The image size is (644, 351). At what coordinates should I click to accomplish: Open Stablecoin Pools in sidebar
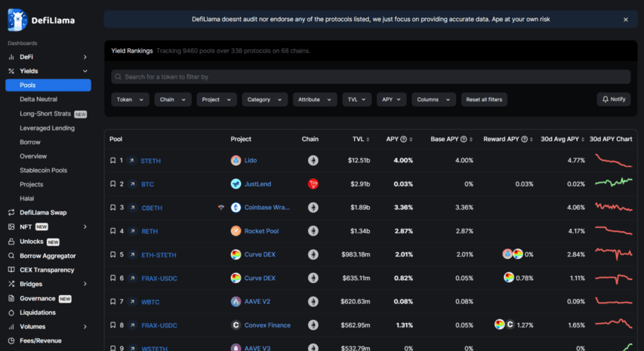click(43, 170)
